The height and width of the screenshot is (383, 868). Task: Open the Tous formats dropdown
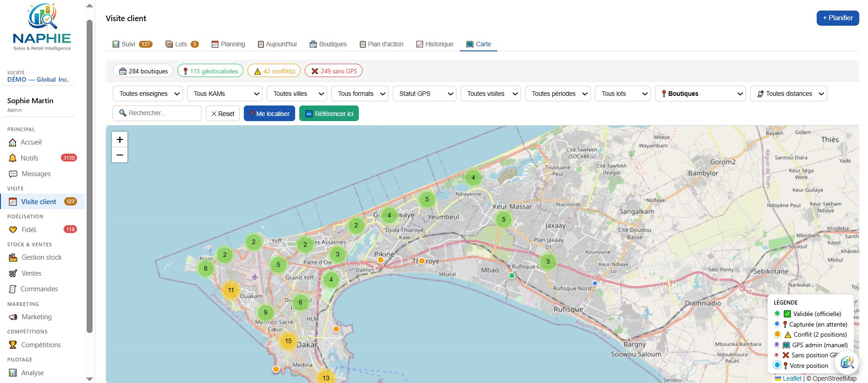coord(360,94)
